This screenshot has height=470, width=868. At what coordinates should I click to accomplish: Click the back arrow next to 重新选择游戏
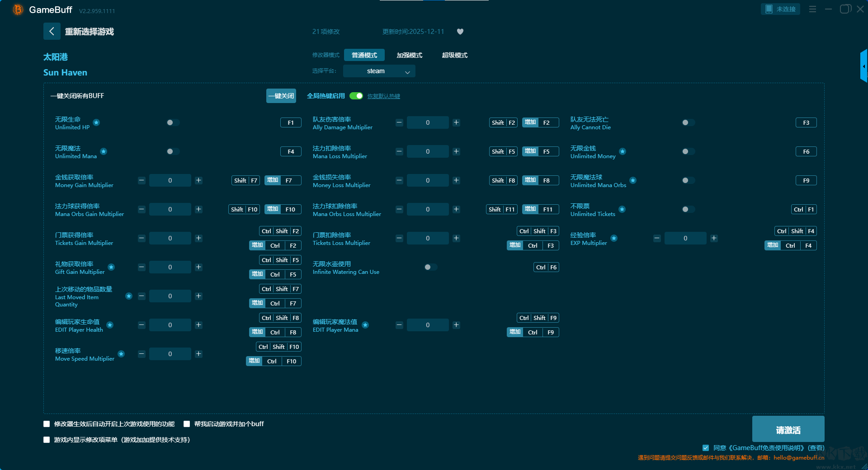coord(52,31)
